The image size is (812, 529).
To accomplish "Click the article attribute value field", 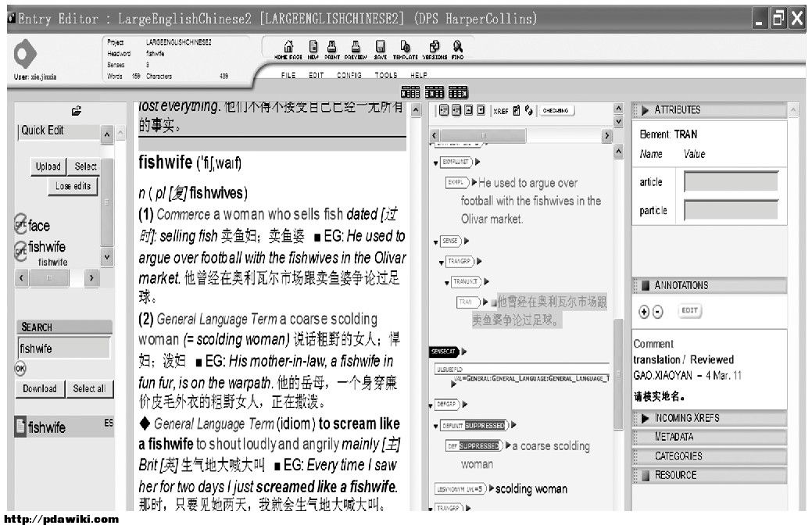I will [x=730, y=182].
